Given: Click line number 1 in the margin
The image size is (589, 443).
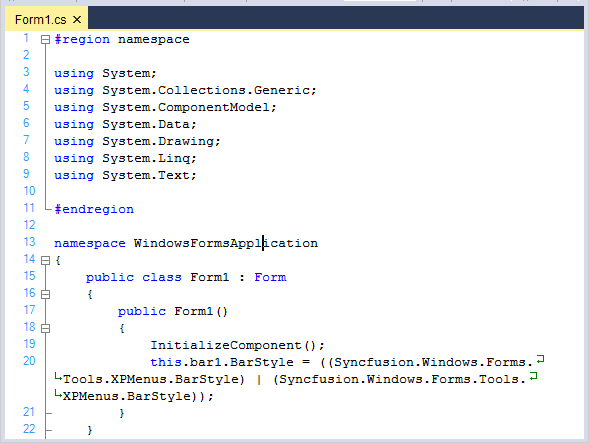Looking at the screenshot, I should (26, 38).
